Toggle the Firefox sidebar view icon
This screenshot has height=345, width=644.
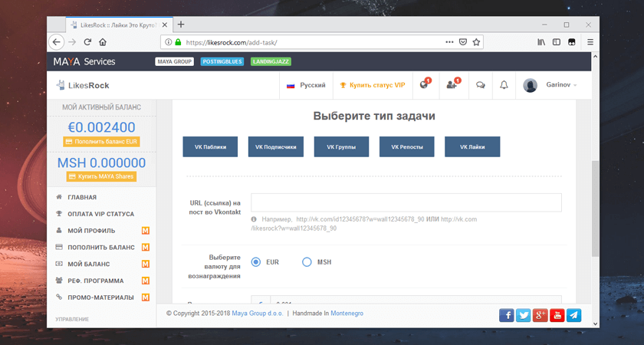tap(556, 42)
